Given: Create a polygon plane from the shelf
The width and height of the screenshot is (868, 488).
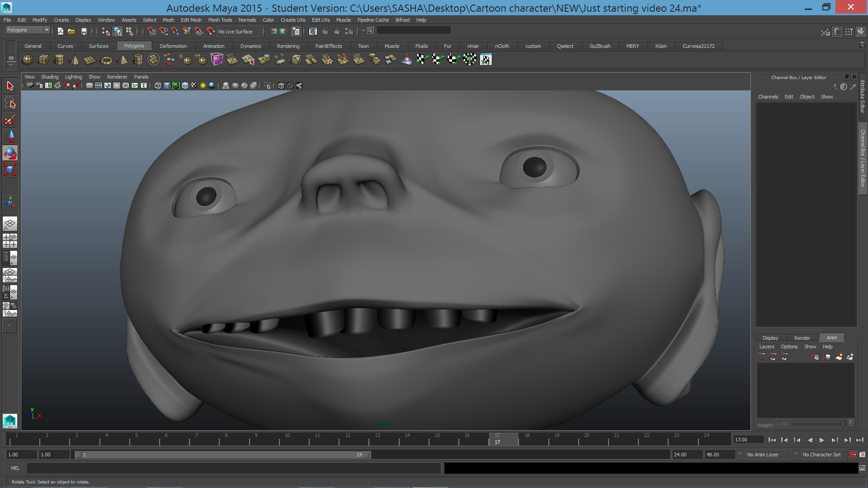Looking at the screenshot, I should tap(90, 59).
